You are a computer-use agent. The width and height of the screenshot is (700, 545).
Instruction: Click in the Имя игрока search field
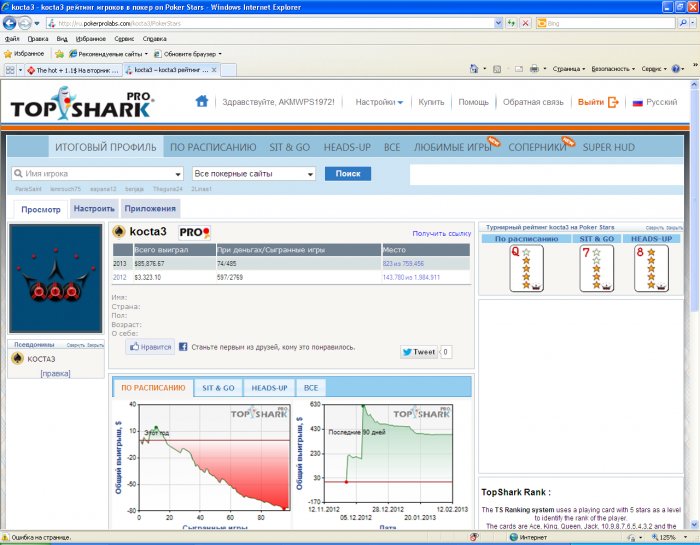click(x=97, y=174)
